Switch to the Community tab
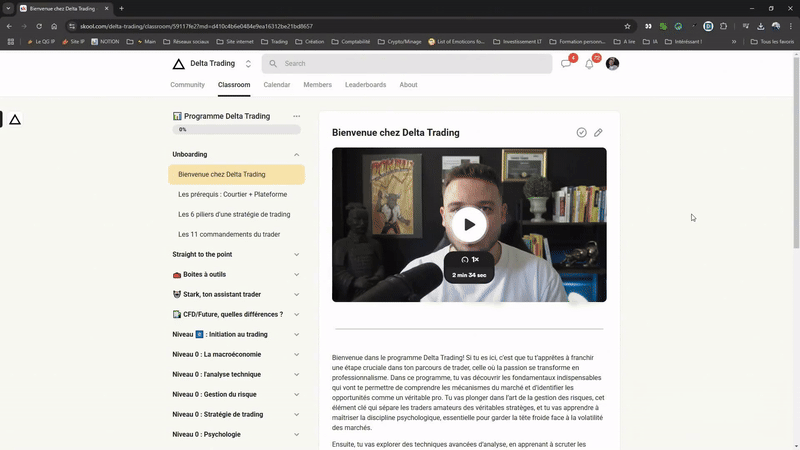Image resolution: width=800 pixels, height=450 pixels. coord(187,85)
